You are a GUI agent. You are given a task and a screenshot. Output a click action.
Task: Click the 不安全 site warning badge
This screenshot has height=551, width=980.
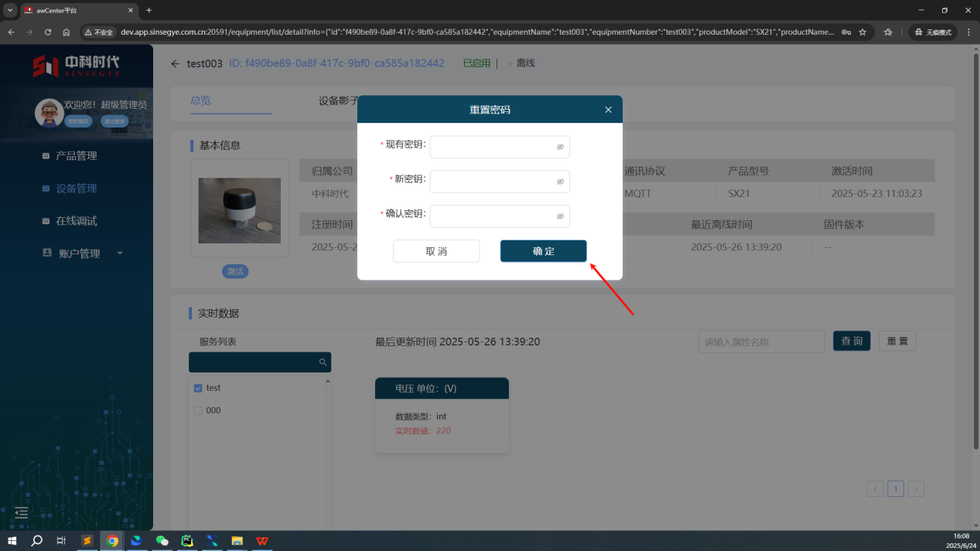pos(99,32)
